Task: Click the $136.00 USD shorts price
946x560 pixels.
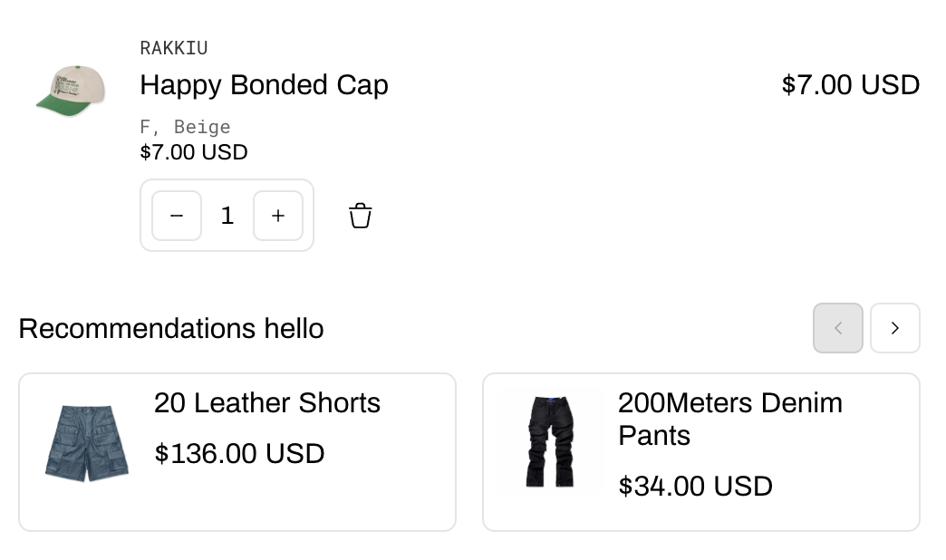Action: pos(239,454)
